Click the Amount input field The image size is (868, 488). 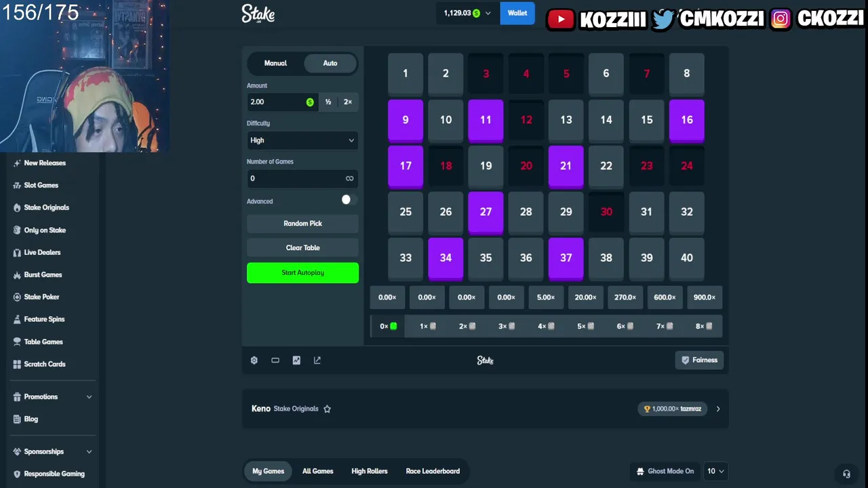282,102
